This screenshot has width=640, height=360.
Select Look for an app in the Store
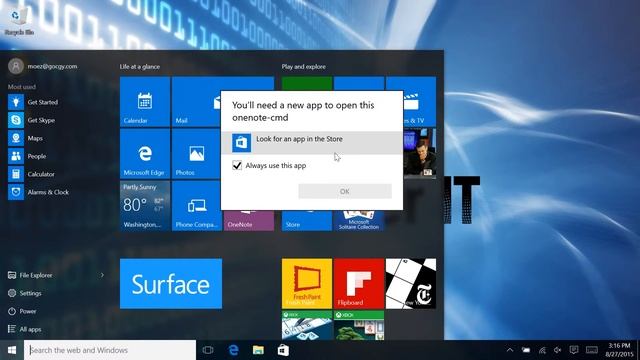point(312,142)
